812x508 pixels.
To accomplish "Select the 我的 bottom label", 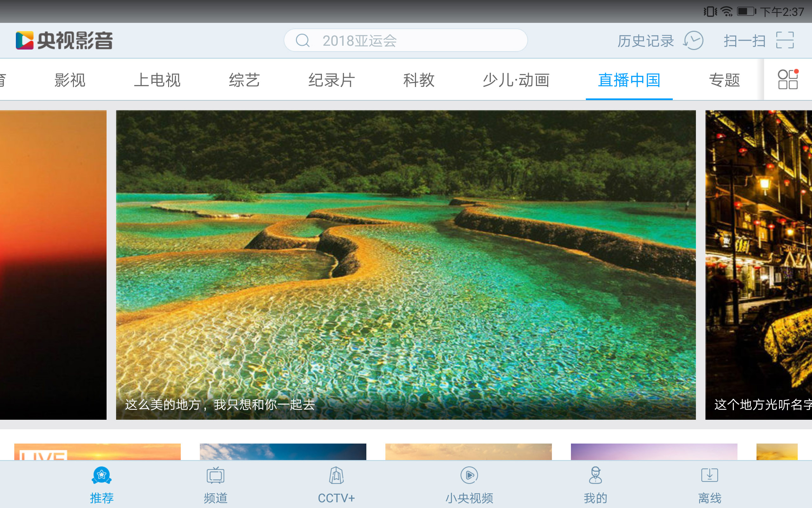I will pos(596,498).
